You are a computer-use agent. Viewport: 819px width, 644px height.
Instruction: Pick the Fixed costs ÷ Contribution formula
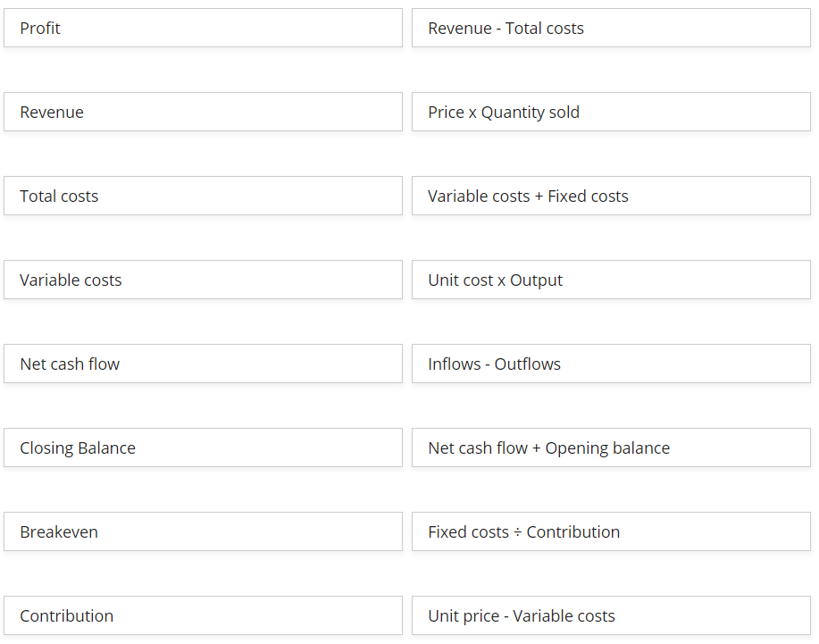pyautogui.click(x=611, y=532)
